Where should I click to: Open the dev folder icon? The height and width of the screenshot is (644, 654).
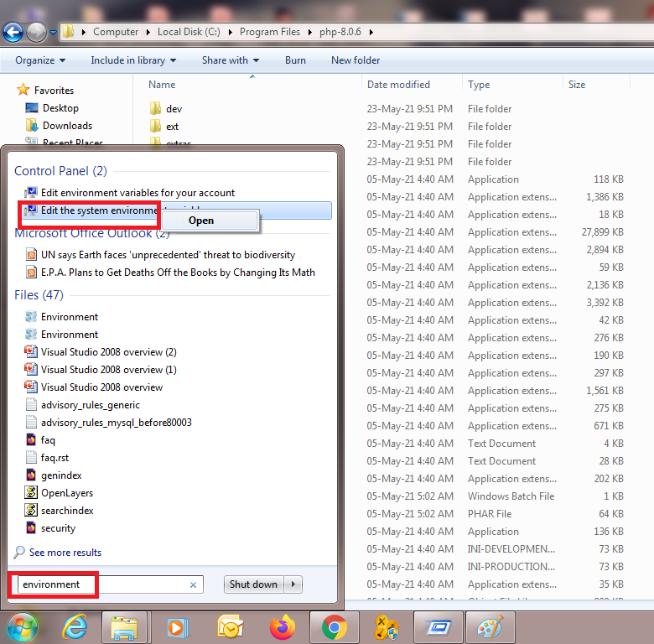(x=155, y=109)
